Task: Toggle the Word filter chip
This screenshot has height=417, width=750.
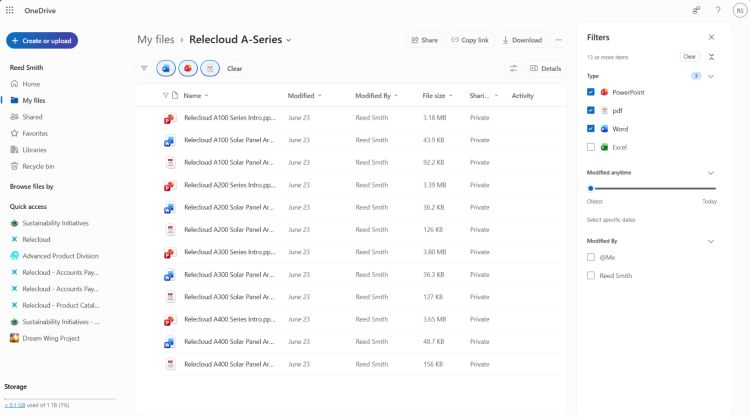Action: pyautogui.click(x=165, y=68)
